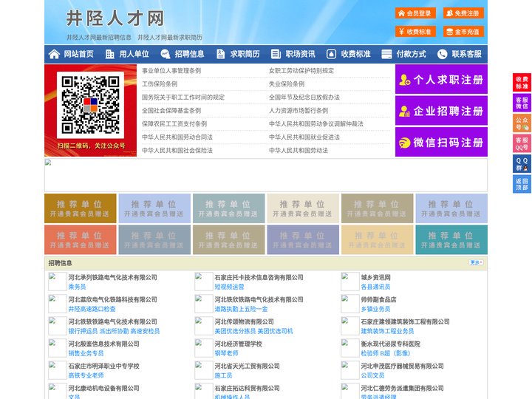Screen dimensions: 532x399
Task: Click the building icon beside 用人单位
Action: point(109,54)
